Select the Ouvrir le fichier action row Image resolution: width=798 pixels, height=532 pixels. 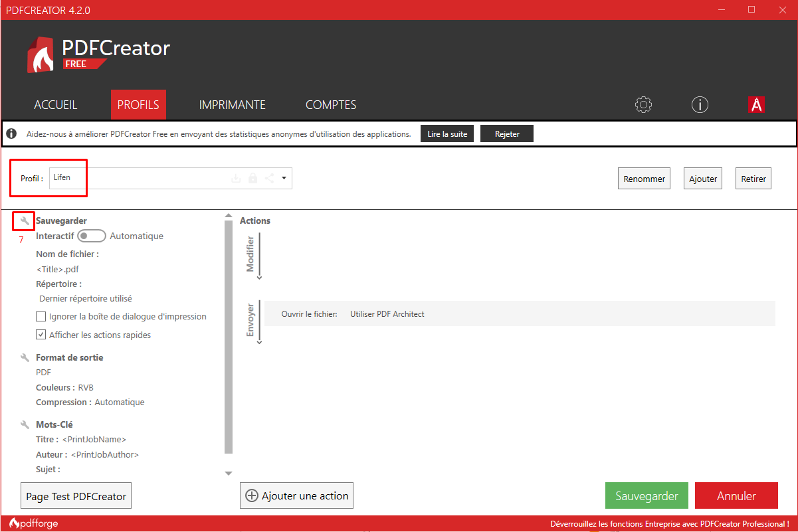click(x=520, y=313)
